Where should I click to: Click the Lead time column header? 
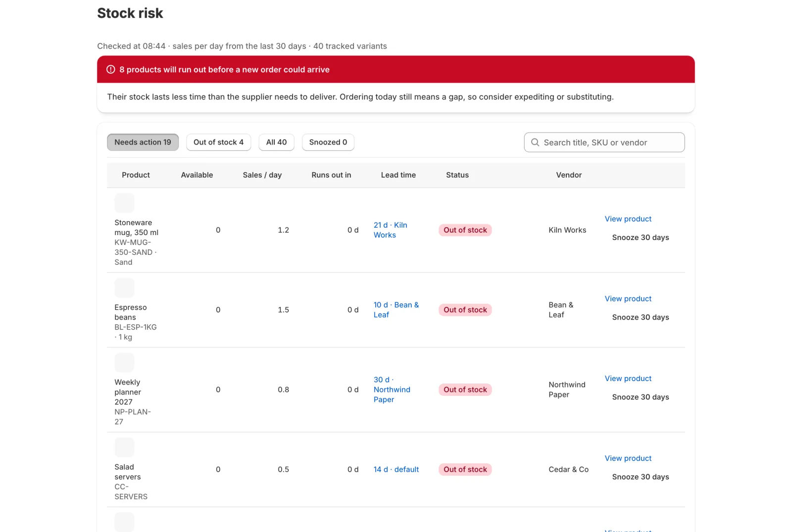398,175
